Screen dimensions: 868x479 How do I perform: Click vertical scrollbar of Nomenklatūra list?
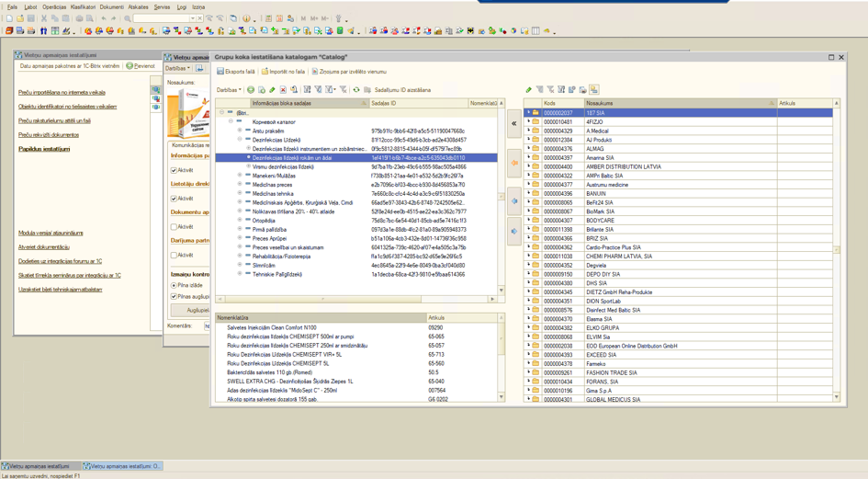click(502, 358)
